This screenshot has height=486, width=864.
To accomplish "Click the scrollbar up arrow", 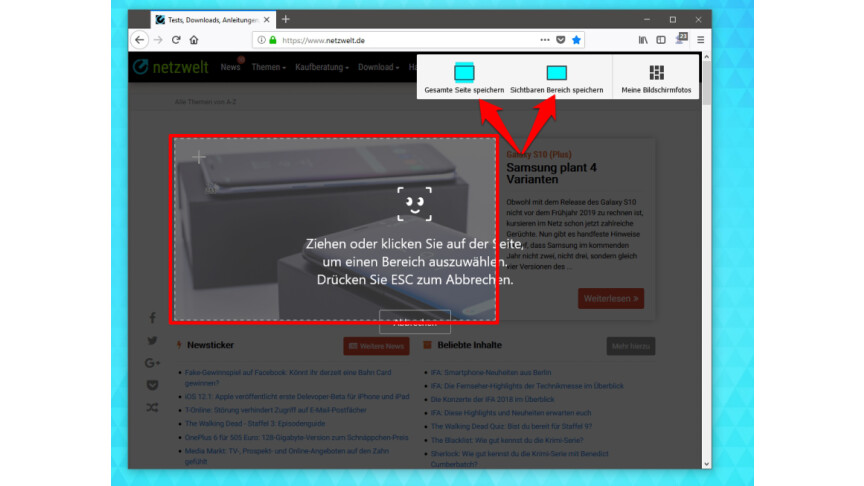I will 706,57.
